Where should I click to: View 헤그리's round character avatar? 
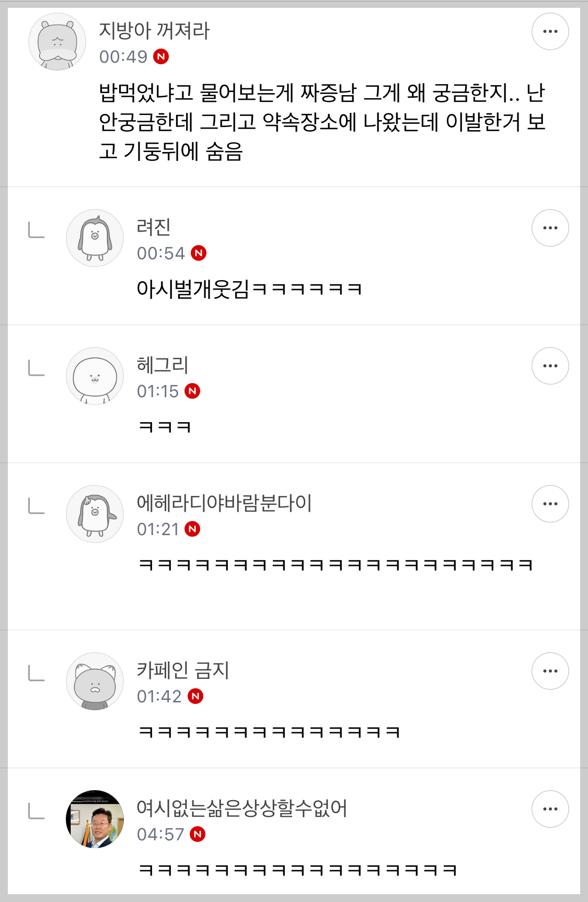click(95, 376)
